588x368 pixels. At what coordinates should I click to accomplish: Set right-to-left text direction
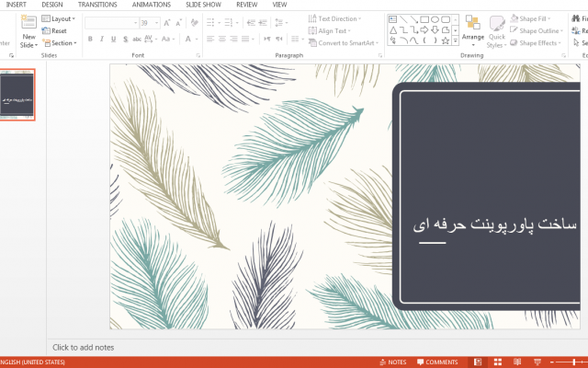click(279, 39)
